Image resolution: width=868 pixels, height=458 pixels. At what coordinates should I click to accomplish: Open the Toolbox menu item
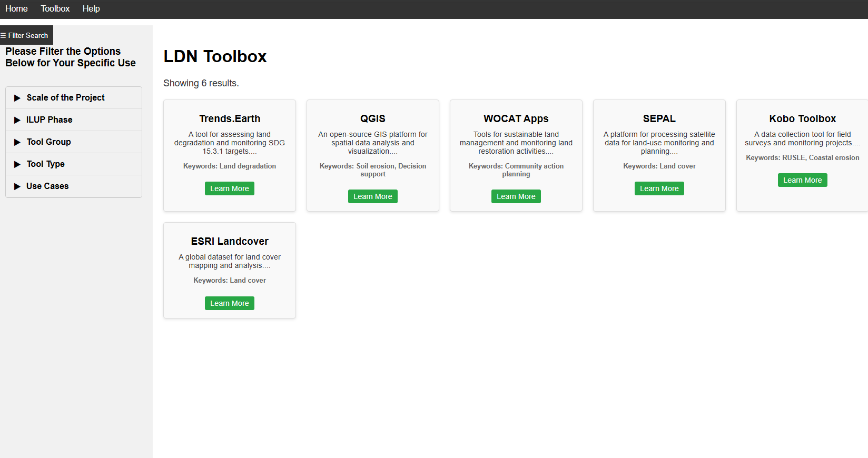point(55,9)
